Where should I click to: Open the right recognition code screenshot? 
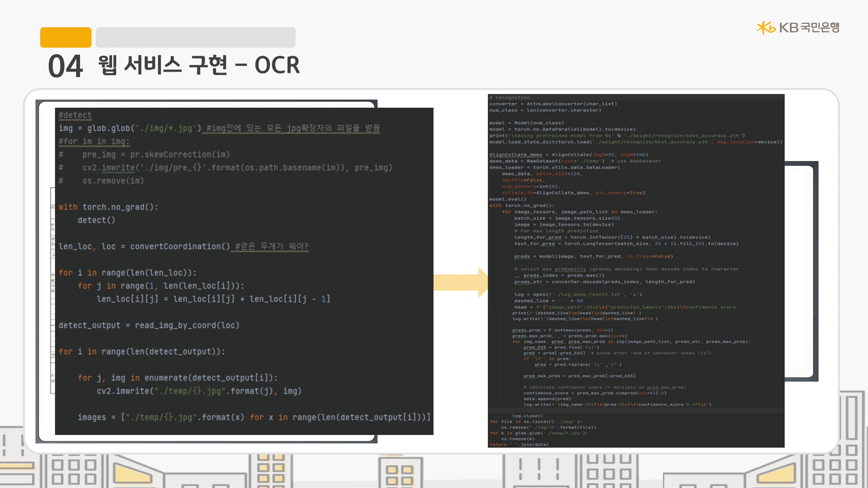pyautogui.click(x=636, y=270)
